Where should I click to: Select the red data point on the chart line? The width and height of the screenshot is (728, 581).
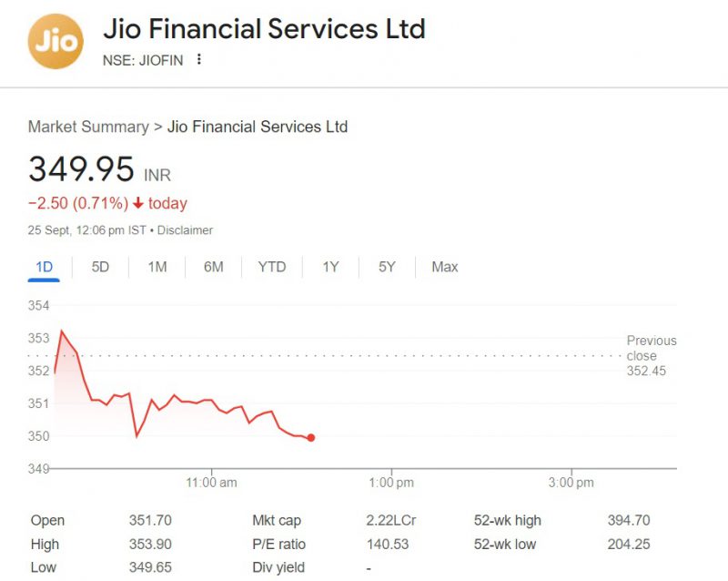coord(309,437)
